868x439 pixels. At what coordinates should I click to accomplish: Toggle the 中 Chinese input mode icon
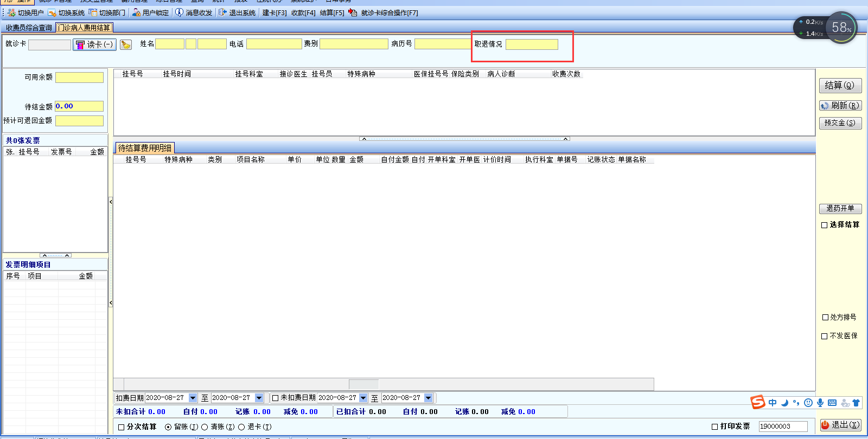(773, 403)
